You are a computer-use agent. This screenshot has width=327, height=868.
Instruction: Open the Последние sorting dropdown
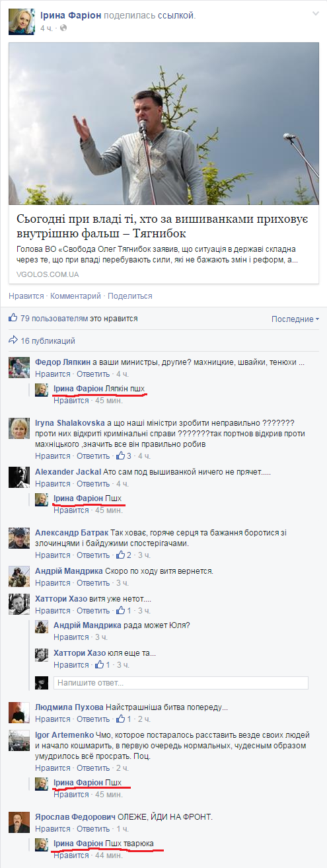295,319
